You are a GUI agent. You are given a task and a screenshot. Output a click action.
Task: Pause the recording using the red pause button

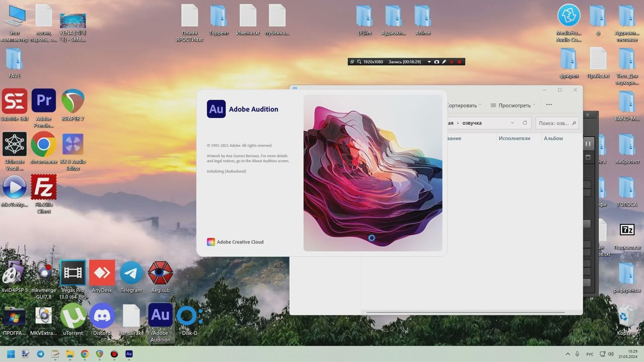coord(451,62)
